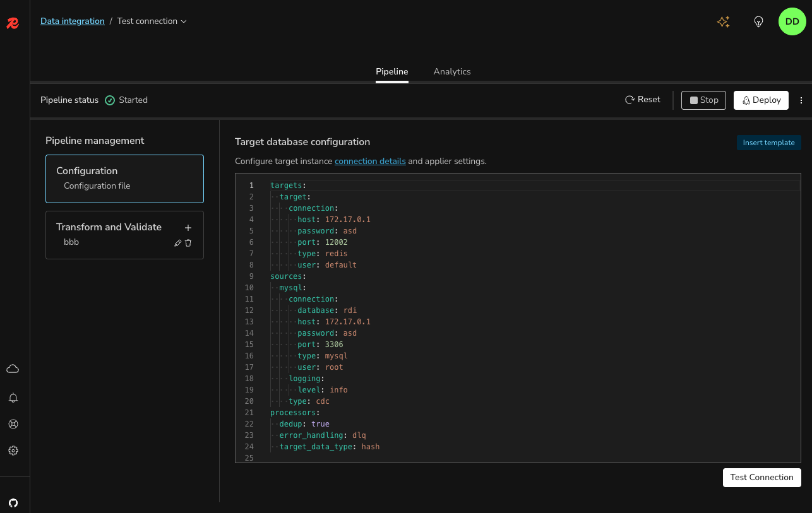This screenshot has height=513, width=812.
Task: Edit the bbb job with pencil icon
Action: (178, 243)
